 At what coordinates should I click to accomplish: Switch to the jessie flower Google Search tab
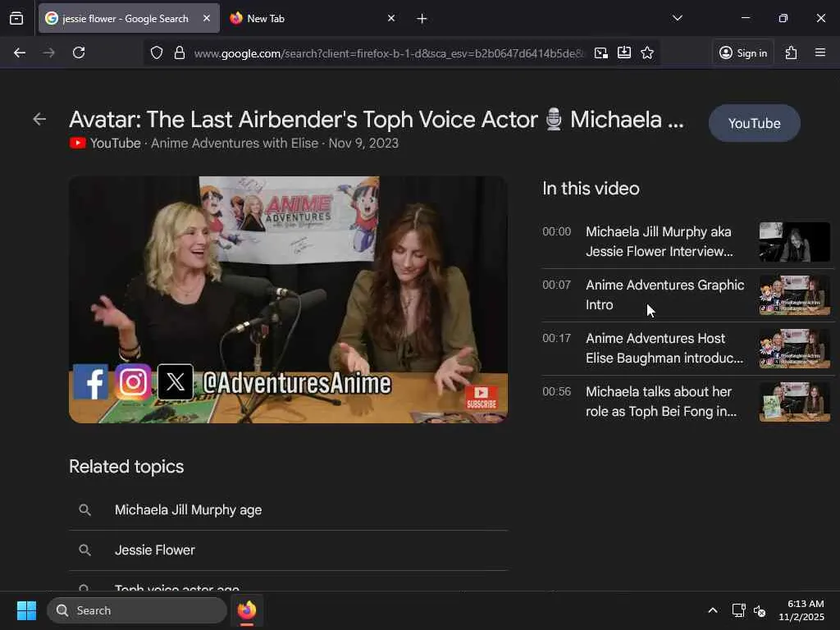point(129,18)
